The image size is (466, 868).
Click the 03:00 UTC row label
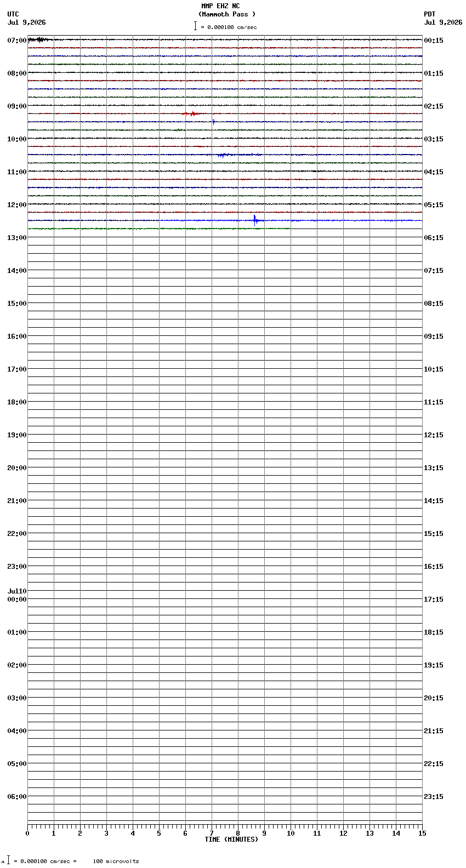(17, 698)
